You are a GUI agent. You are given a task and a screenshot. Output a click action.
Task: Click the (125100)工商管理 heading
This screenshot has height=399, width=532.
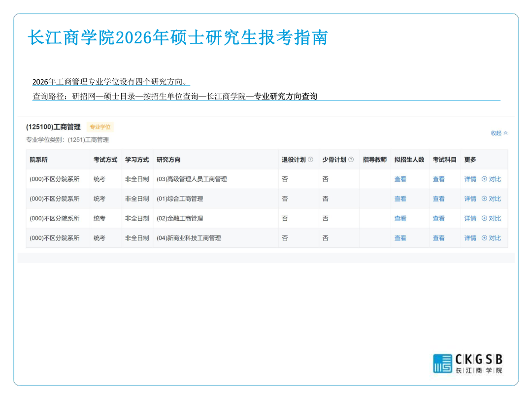53,127
